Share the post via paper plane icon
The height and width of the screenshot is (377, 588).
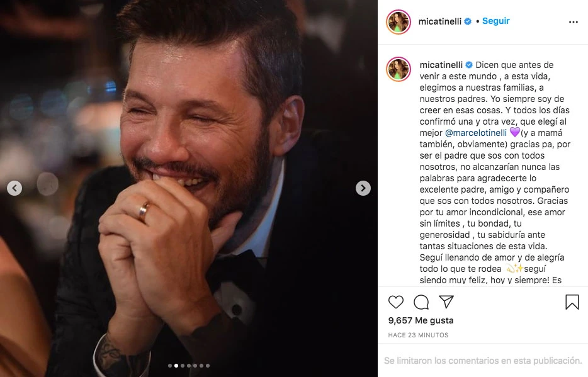point(446,302)
